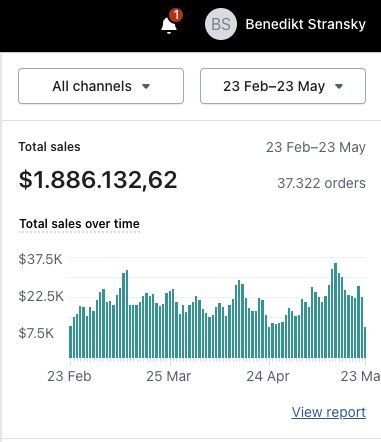
Task: Click the 25 Mar axis label
Action: point(169,376)
